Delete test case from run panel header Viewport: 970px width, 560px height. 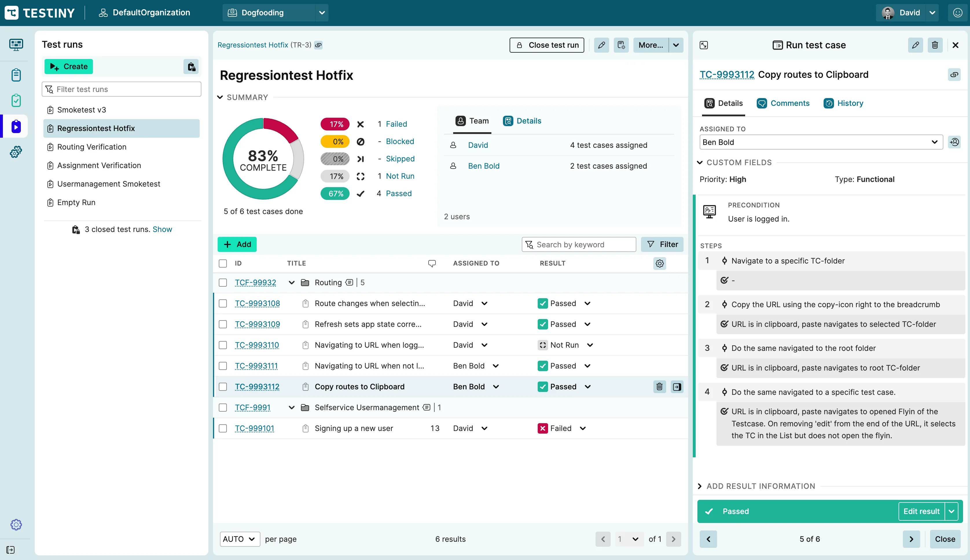click(935, 45)
